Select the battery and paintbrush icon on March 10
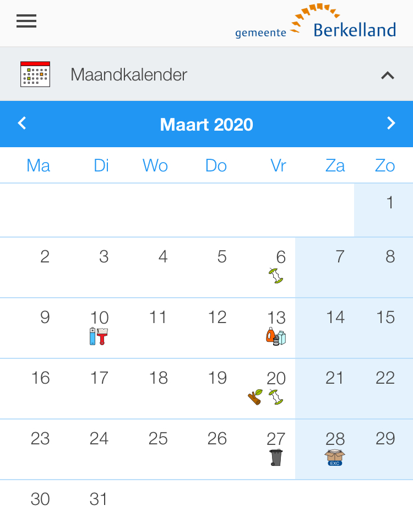This screenshot has height=532, width=413. [99, 336]
